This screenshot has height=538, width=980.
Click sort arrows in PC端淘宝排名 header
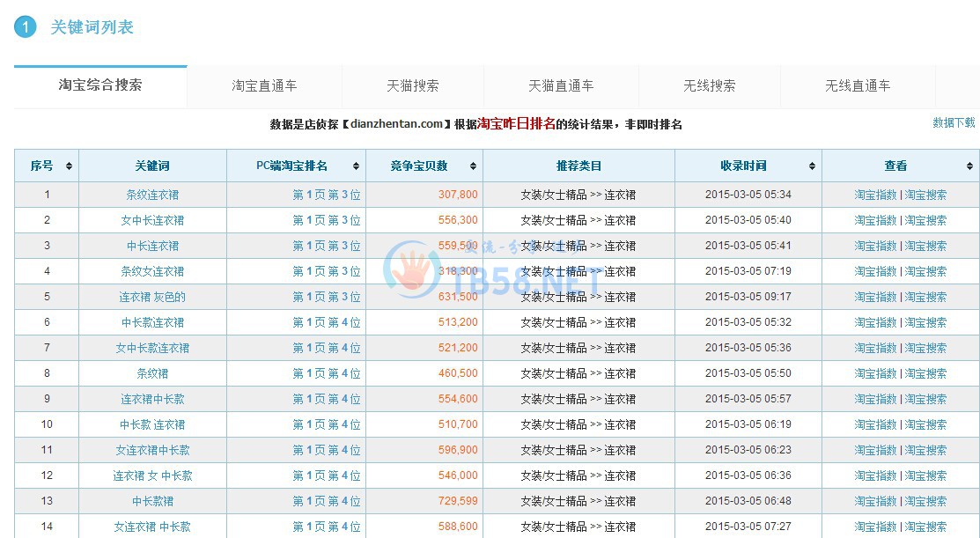point(357,166)
